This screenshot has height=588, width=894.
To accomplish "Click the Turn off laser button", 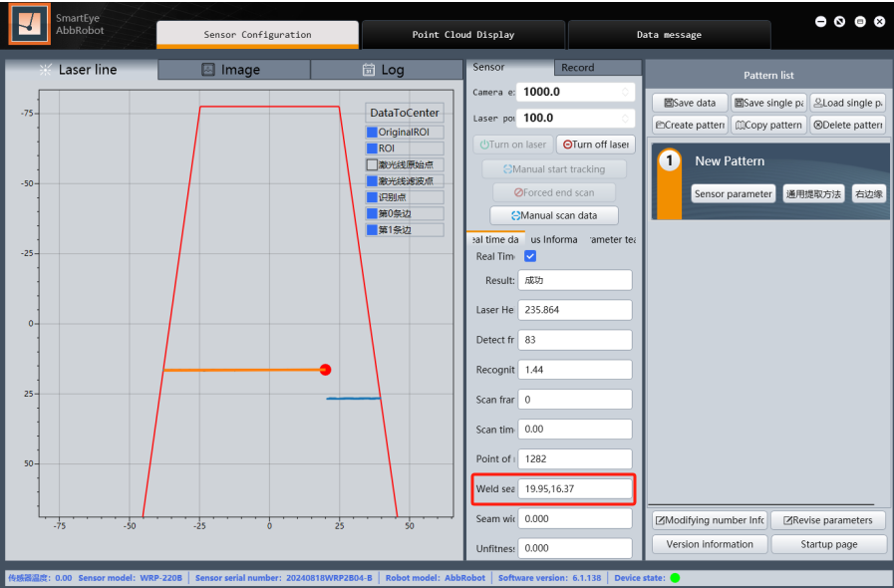I will 595,145.
